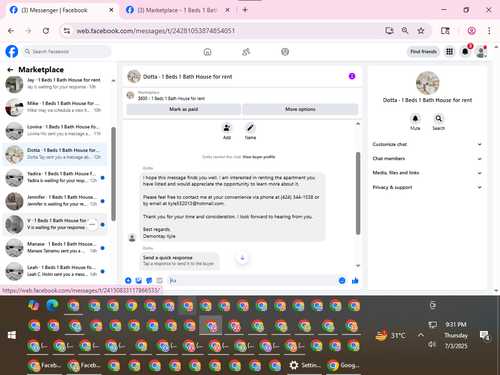Open Chrome menu three dots
Viewport: 500px width, 375px height.
489,31
